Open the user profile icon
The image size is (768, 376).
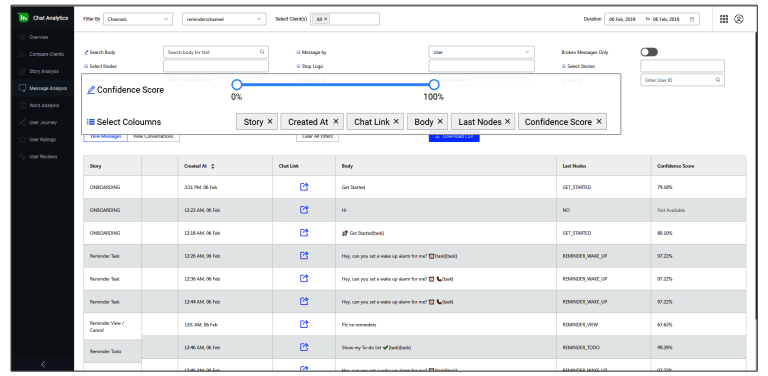(739, 19)
